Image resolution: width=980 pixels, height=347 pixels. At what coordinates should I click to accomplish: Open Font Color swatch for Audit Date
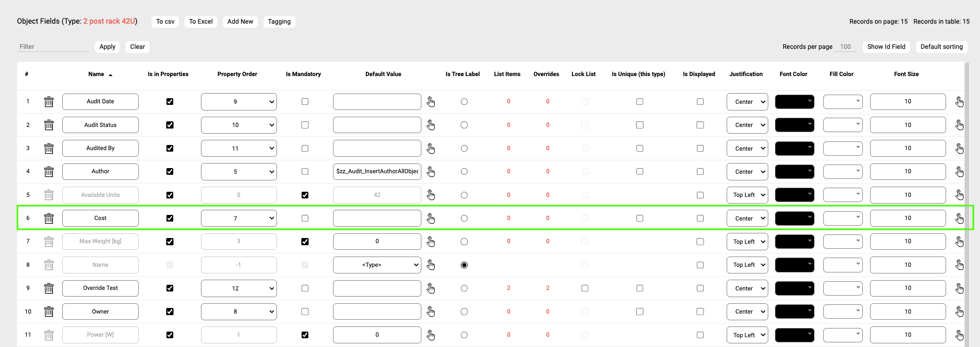794,102
